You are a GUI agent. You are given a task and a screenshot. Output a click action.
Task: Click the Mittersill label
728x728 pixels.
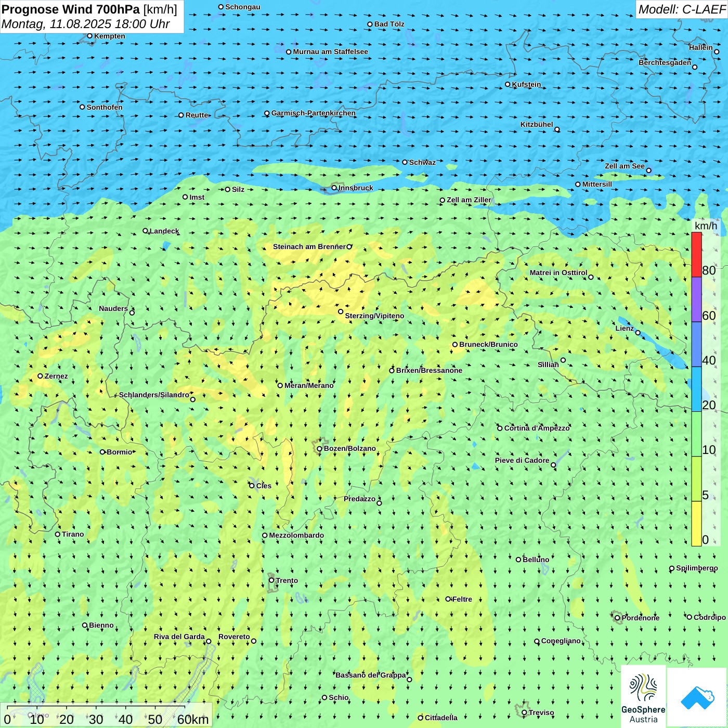[x=597, y=184]
